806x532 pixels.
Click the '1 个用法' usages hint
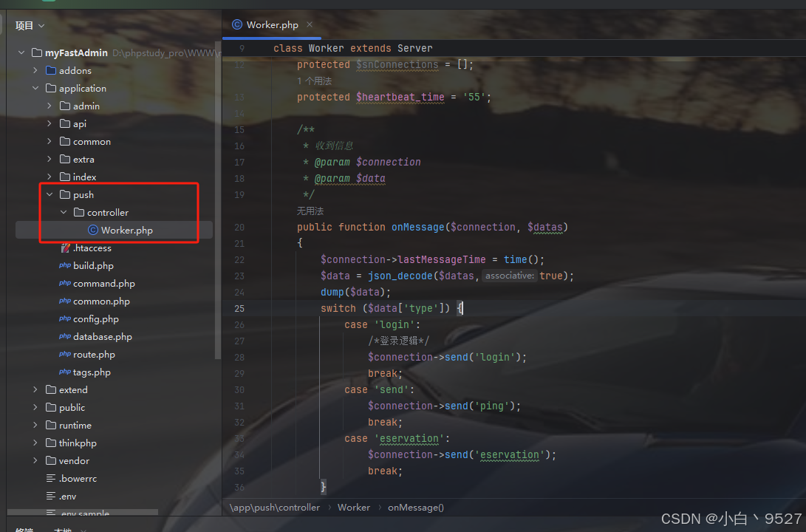(314, 81)
